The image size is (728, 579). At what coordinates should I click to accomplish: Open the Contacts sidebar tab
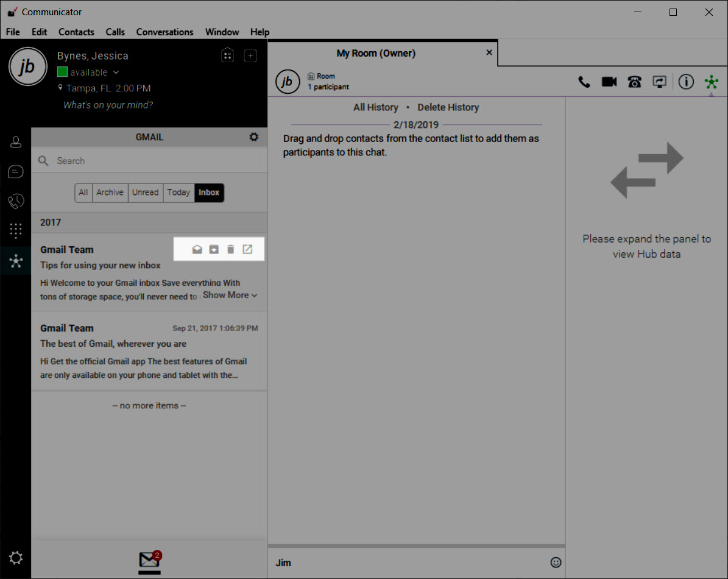pyautogui.click(x=16, y=142)
